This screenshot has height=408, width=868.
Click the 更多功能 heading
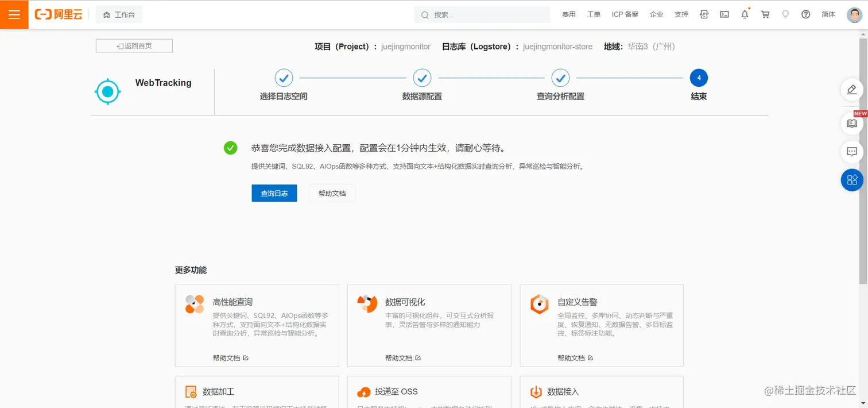(x=191, y=270)
